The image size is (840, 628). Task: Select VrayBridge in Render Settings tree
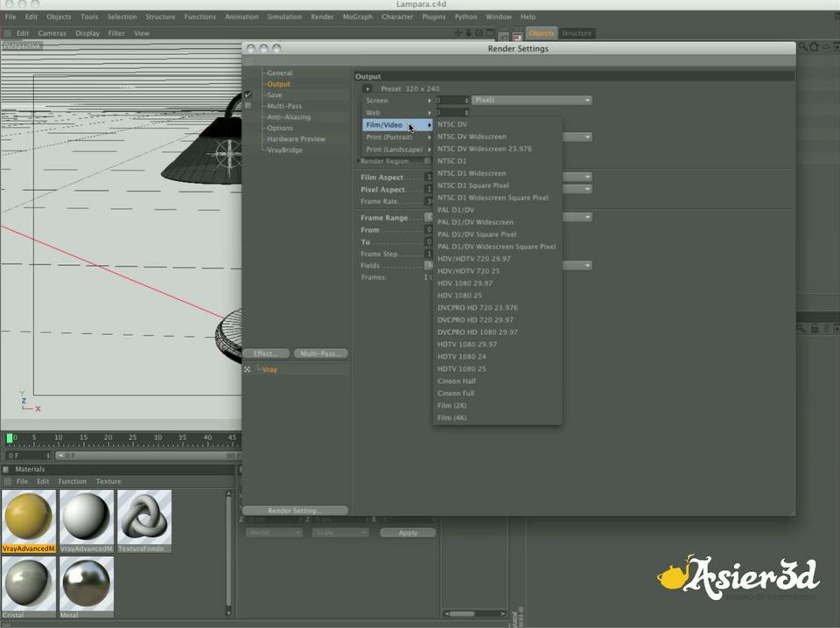point(285,150)
